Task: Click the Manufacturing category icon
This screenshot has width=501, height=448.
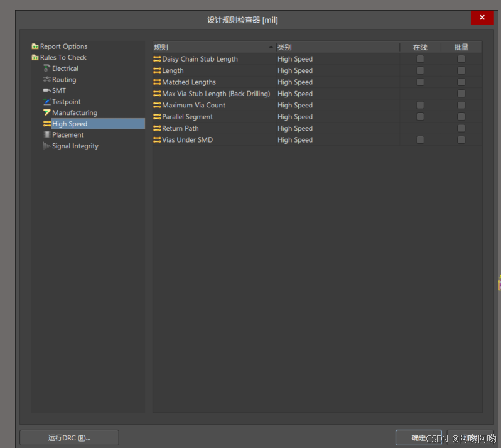Action: click(x=47, y=112)
